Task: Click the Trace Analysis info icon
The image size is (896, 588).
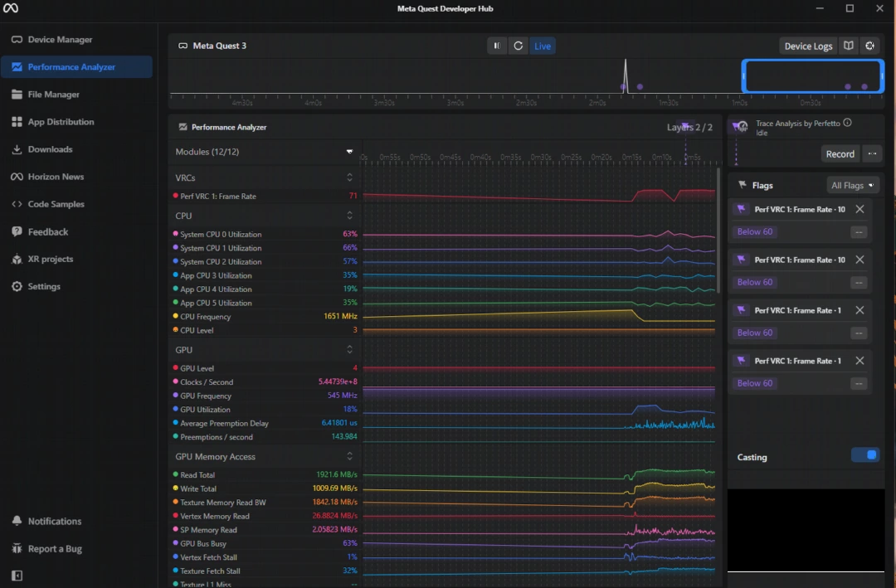Action: click(x=847, y=122)
